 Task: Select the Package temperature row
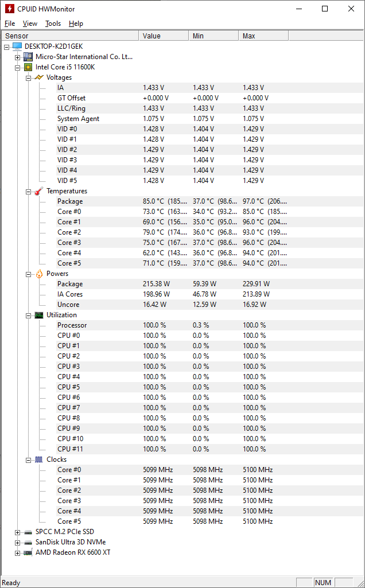coord(70,201)
